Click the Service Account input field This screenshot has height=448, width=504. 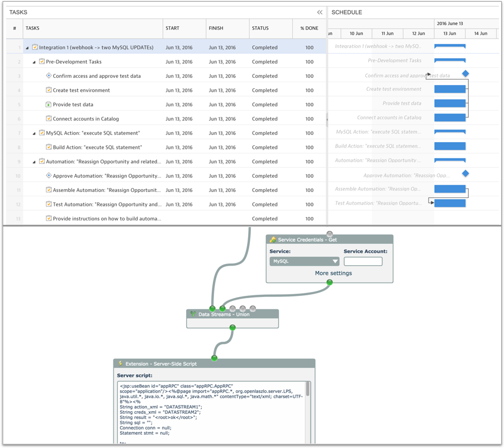click(x=363, y=261)
